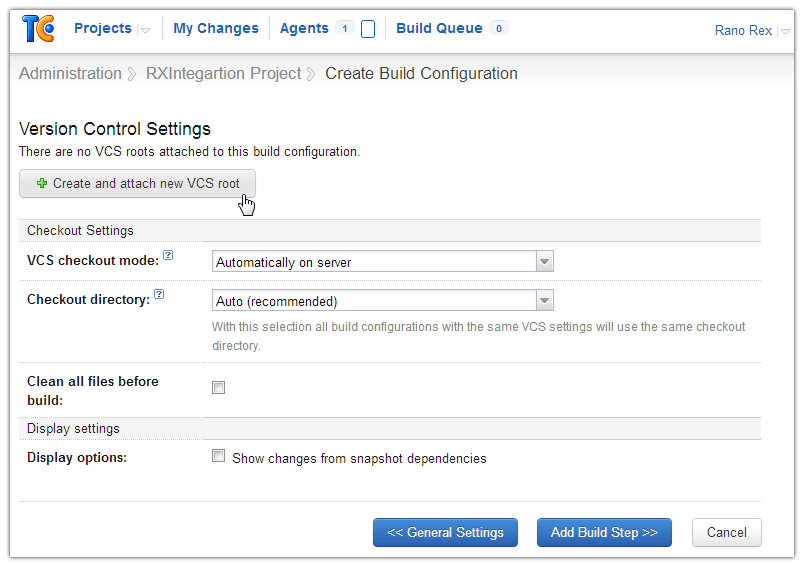Go to the Projects tab
The width and height of the screenshot is (804, 567).
tap(103, 28)
